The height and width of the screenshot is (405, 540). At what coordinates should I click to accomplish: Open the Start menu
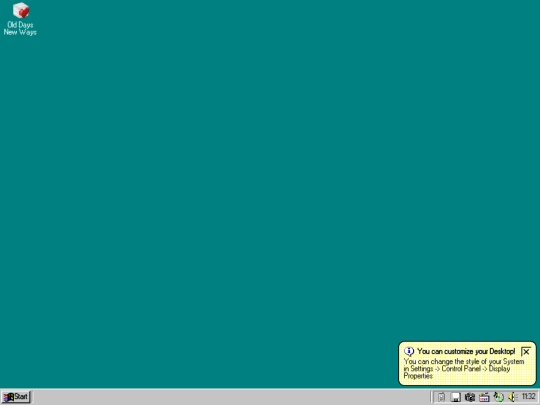coord(16,397)
